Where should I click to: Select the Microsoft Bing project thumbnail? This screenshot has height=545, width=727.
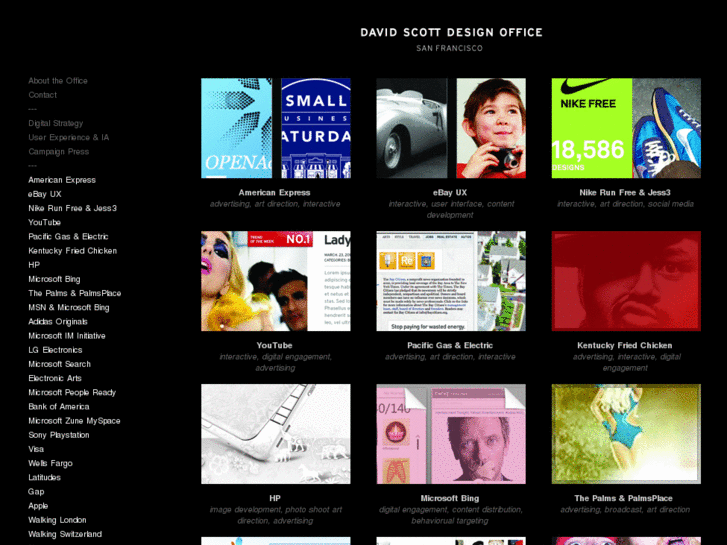pos(450,434)
